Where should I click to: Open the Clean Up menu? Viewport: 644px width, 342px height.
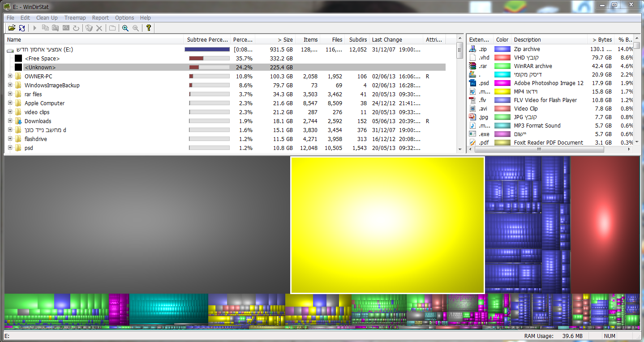coord(47,18)
